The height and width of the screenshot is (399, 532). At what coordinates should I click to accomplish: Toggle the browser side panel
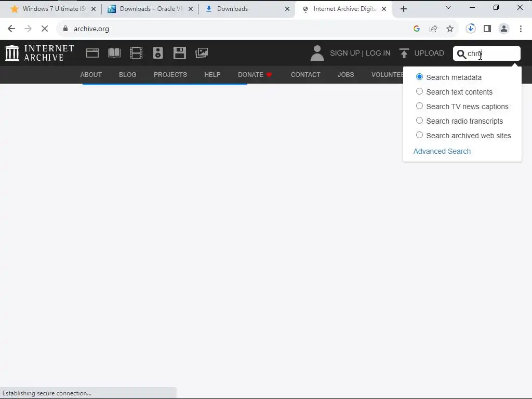coord(487,29)
